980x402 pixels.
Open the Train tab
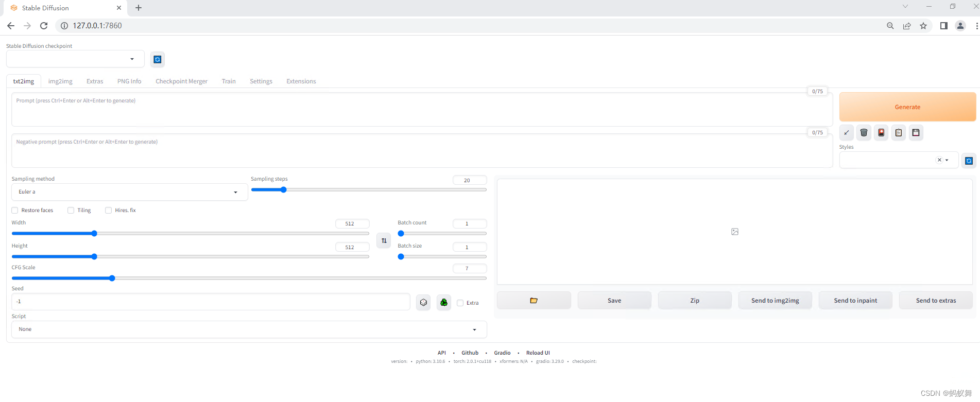(229, 81)
